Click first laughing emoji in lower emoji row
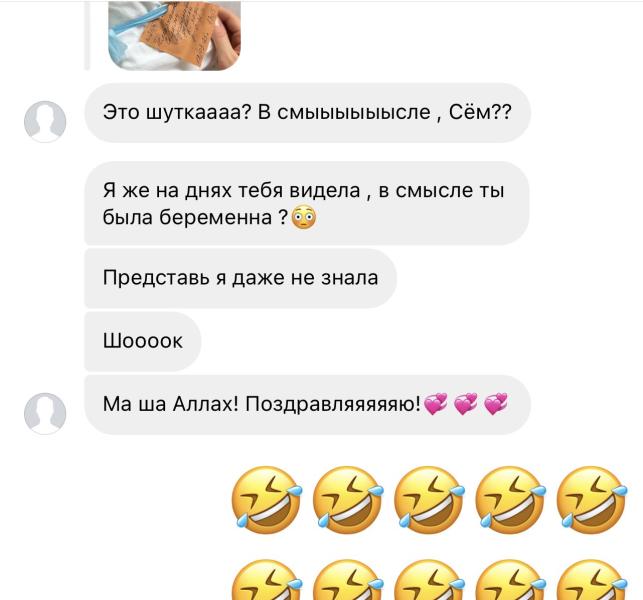The height and width of the screenshot is (600, 643). pyautogui.click(x=267, y=579)
